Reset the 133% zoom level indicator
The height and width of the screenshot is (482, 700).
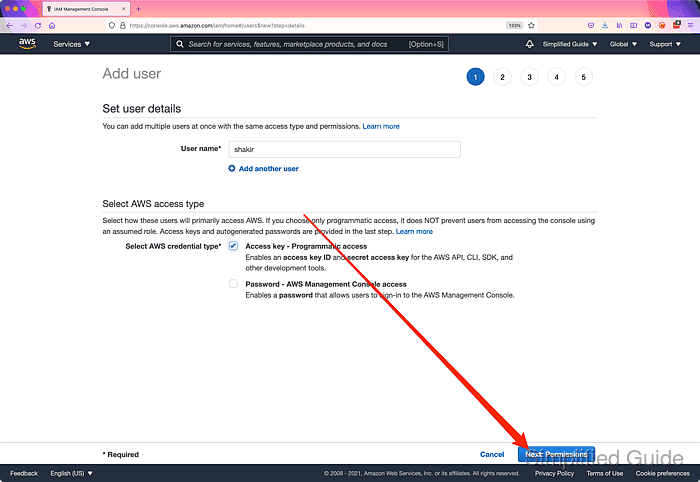(x=514, y=25)
